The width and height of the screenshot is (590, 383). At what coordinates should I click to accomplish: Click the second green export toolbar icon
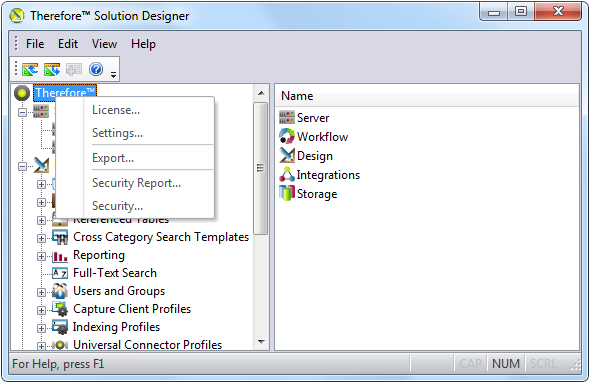pyautogui.click(x=52, y=69)
